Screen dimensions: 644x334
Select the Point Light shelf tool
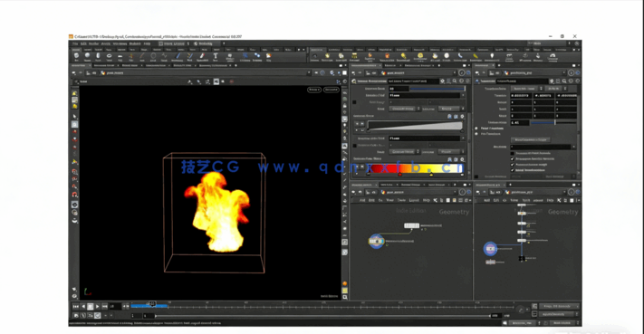(x=327, y=57)
